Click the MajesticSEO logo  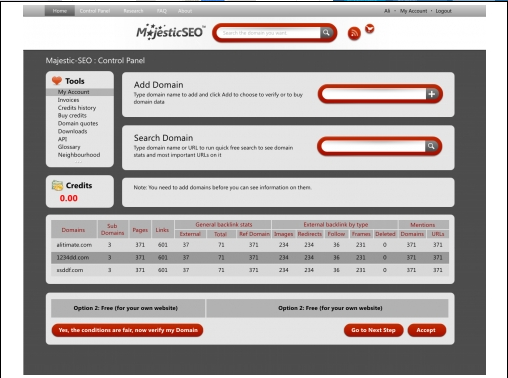171,32
